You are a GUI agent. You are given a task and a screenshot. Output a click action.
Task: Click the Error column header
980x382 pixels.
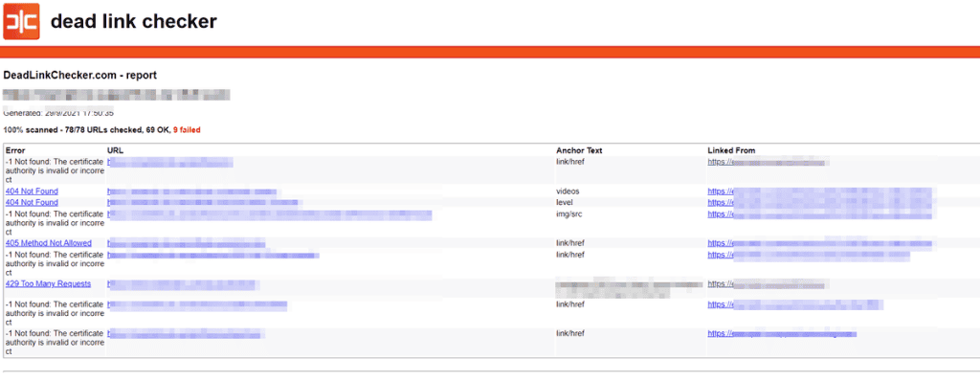coord(15,150)
